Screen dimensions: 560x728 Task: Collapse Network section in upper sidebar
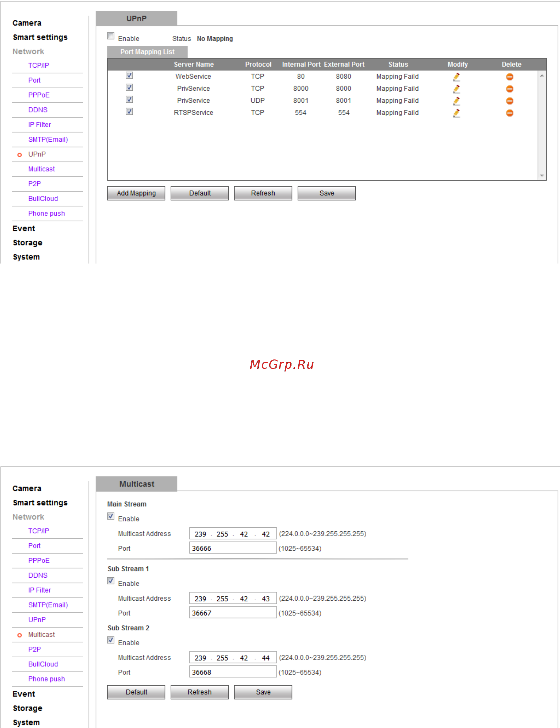coord(28,52)
